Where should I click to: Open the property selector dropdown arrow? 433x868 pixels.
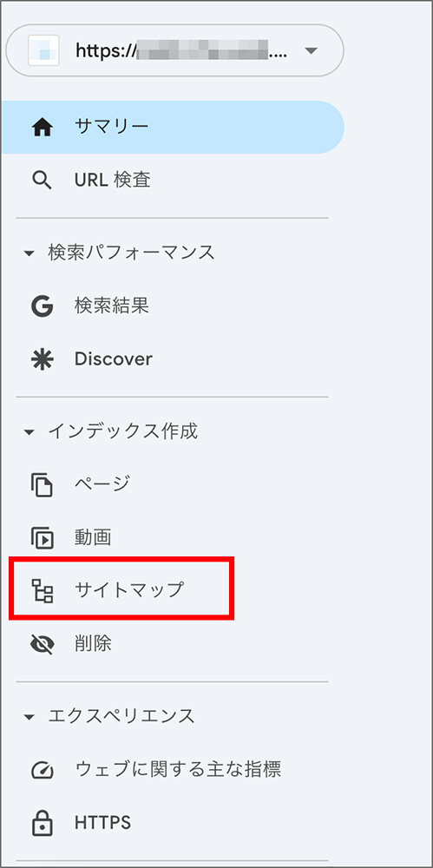(311, 51)
